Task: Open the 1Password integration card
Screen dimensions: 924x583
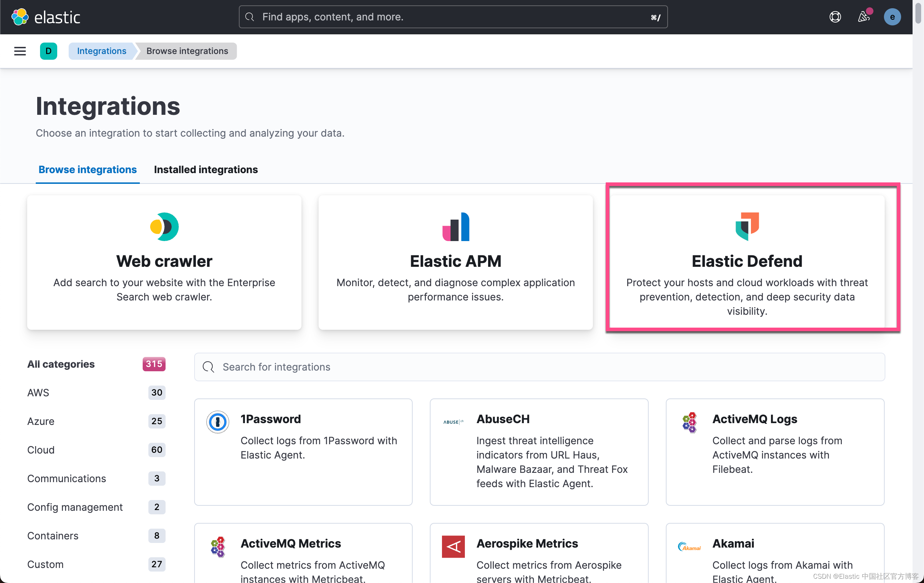Action: tap(303, 452)
